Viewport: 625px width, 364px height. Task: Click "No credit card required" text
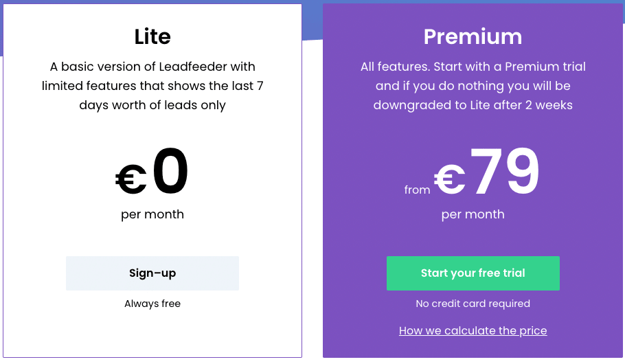point(473,304)
